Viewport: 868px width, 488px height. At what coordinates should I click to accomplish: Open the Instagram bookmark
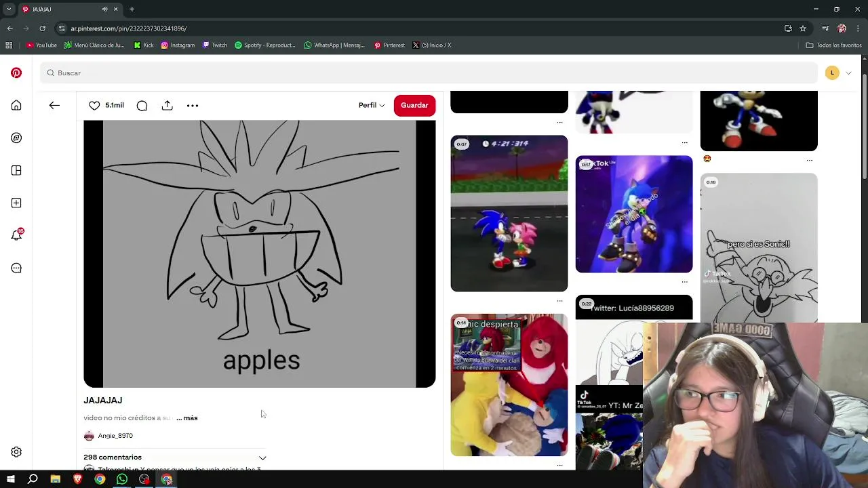pos(178,45)
